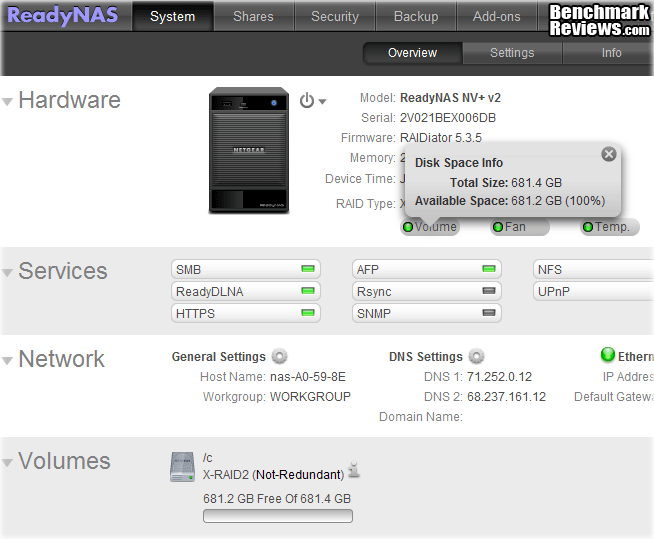654x539 pixels.
Task: Collapse the Services section
Action: pyautogui.click(x=7, y=273)
